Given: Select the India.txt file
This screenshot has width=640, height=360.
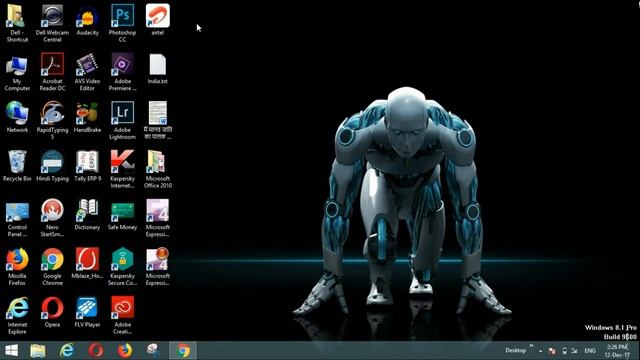Looking at the screenshot, I should click(158, 65).
